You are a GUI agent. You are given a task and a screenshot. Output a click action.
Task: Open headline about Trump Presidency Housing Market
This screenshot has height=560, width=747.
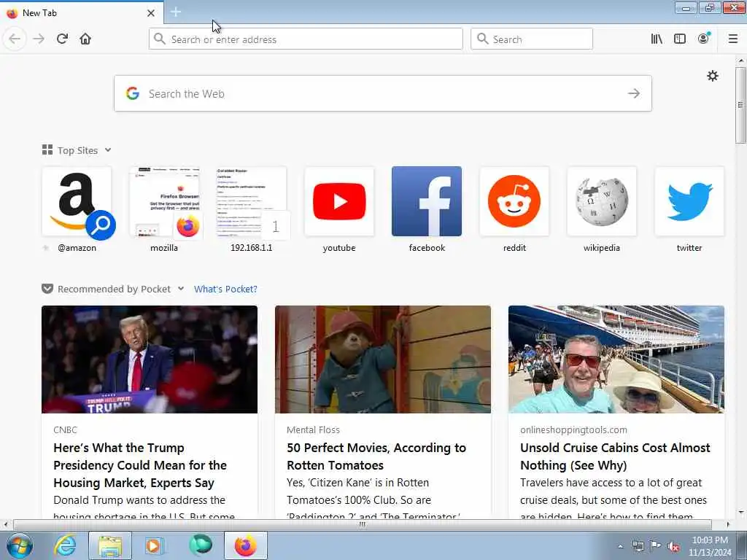[140, 465]
